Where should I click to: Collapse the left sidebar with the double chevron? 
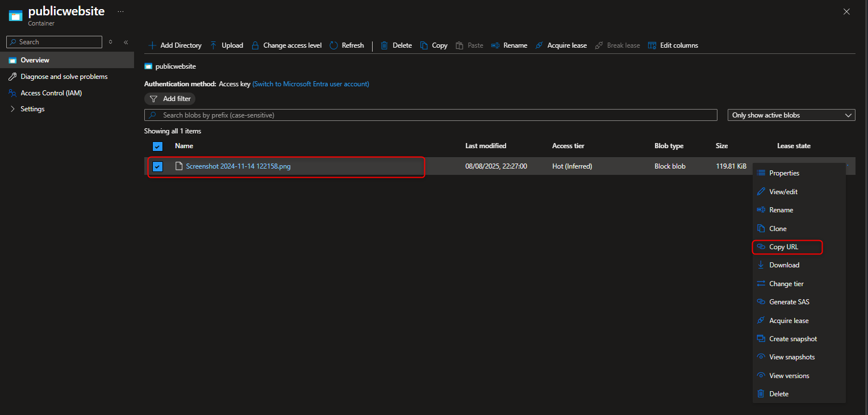(x=126, y=41)
